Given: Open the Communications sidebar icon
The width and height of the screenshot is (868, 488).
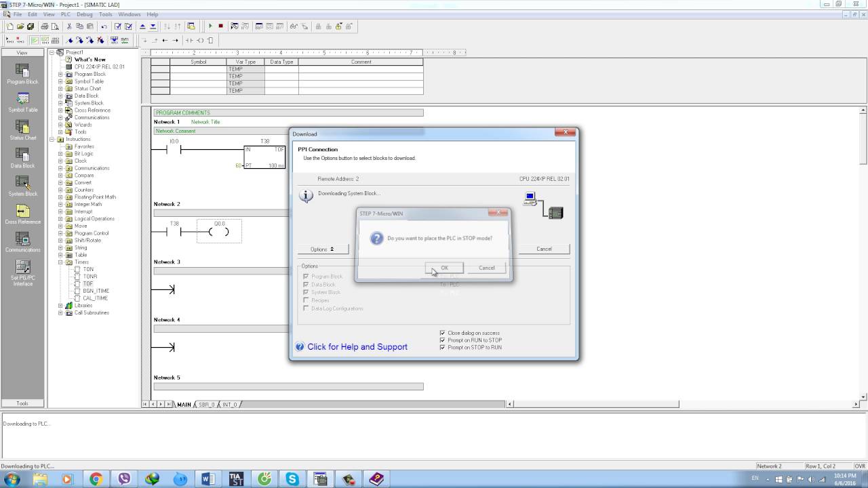Looking at the screenshot, I should point(22,242).
